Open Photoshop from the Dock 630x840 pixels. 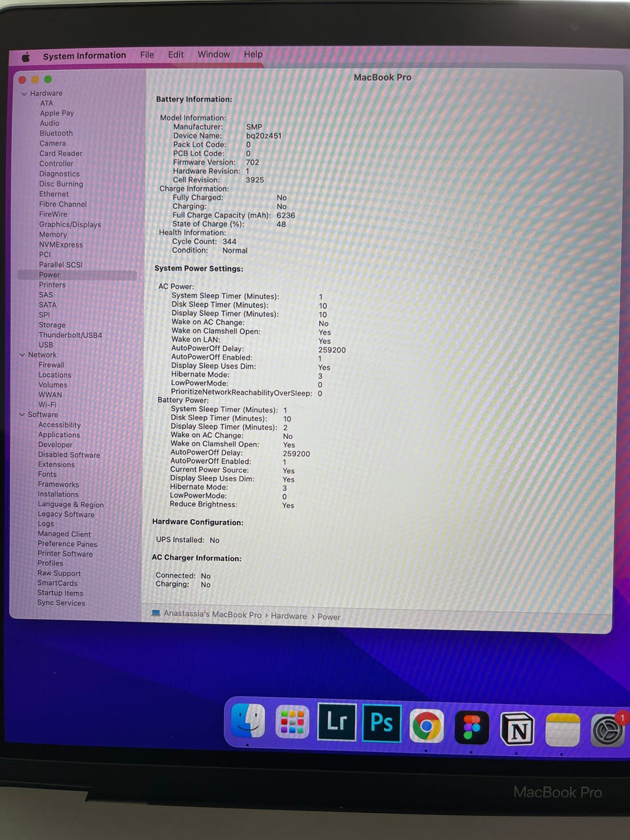click(x=381, y=723)
